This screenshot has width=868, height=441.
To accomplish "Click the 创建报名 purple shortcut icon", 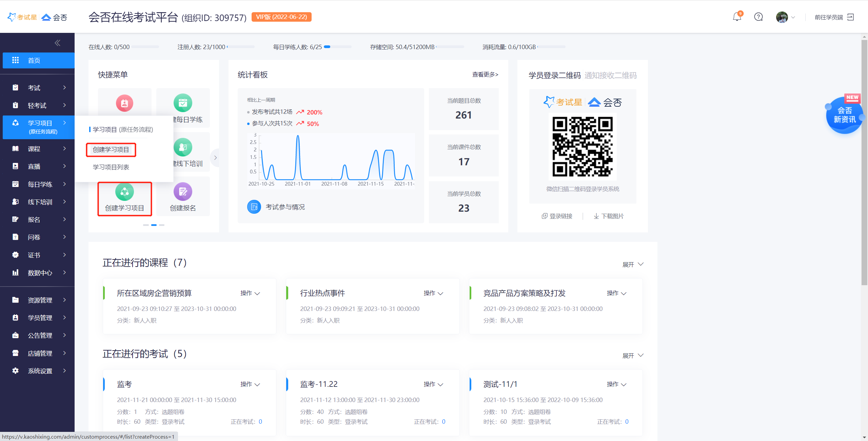I will [183, 192].
